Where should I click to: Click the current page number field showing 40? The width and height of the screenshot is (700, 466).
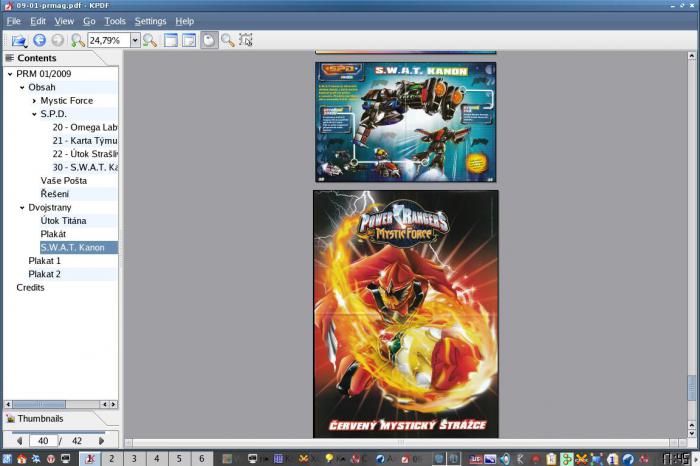(x=43, y=441)
